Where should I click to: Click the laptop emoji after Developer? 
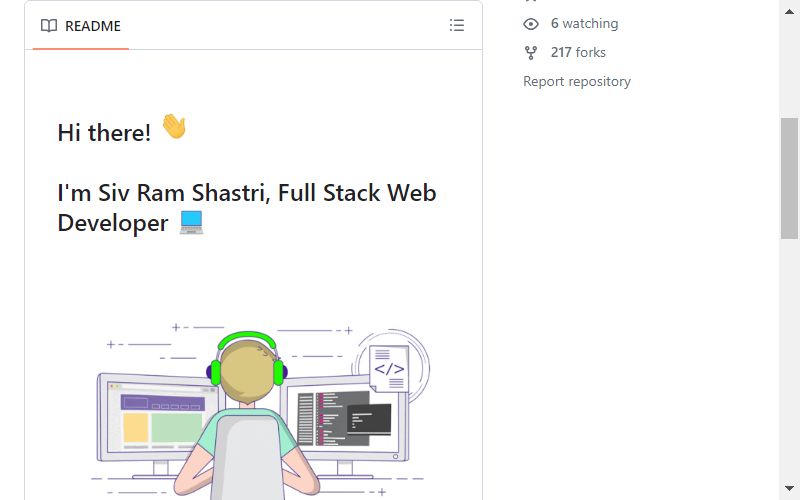click(191, 222)
